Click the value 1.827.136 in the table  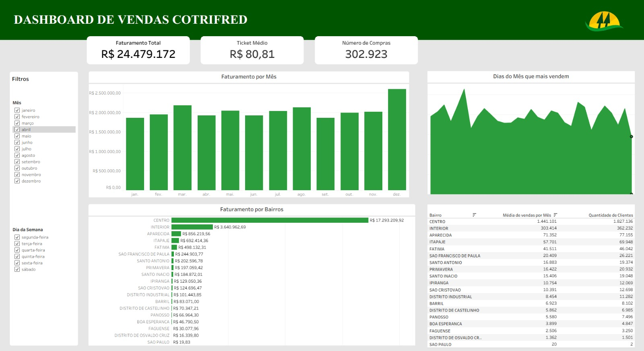[623, 222]
